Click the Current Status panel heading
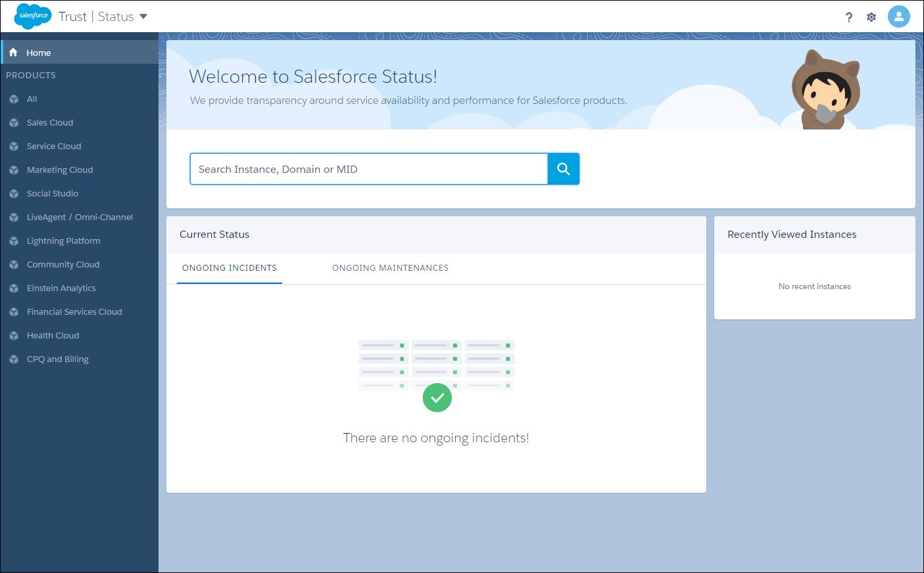 (214, 235)
